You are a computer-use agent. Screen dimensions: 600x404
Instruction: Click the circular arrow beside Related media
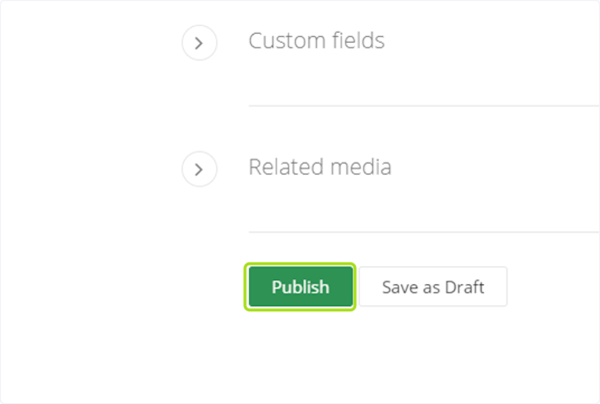(199, 169)
